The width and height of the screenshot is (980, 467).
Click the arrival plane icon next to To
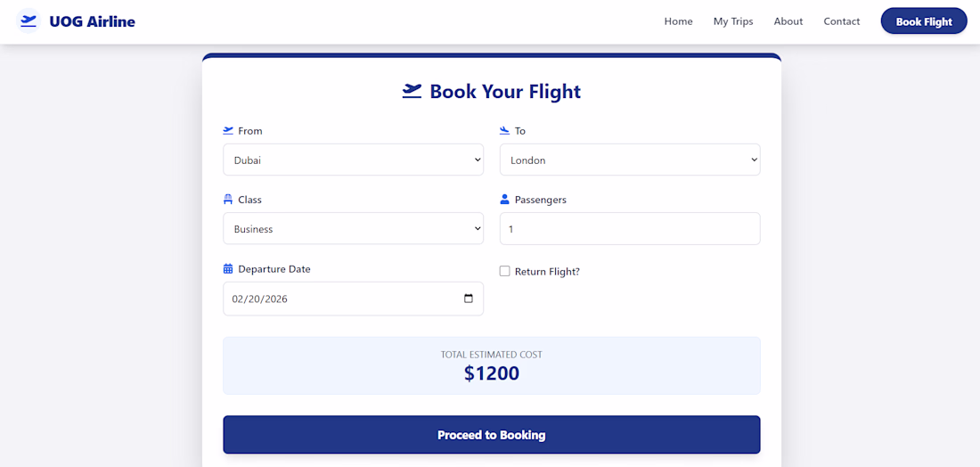(x=504, y=130)
